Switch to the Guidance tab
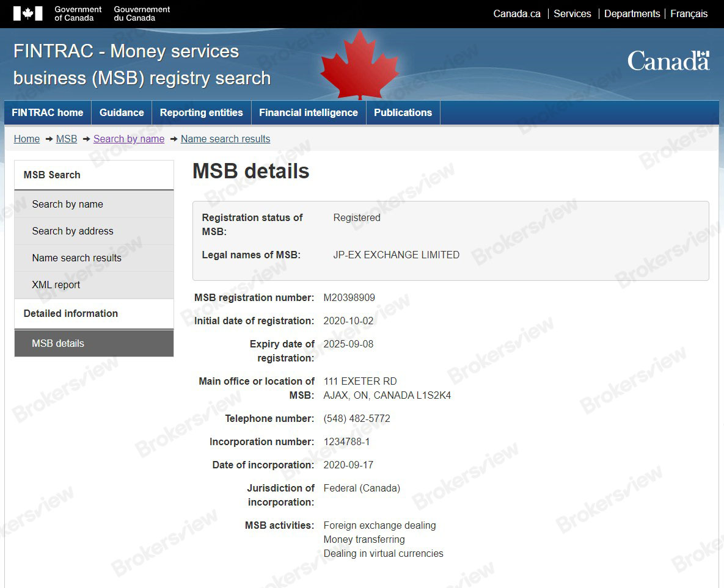The width and height of the screenshot is (724, 588). pyautogui.click(x=121, y=112)
